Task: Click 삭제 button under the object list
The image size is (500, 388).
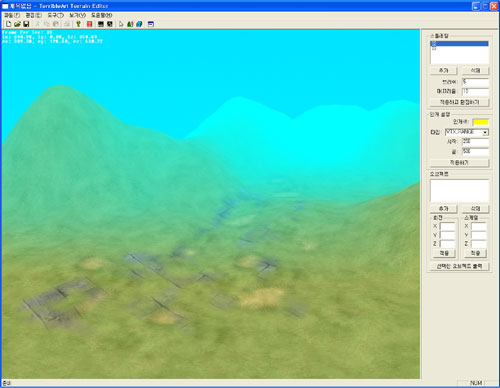Action: (x=475, y=209)
